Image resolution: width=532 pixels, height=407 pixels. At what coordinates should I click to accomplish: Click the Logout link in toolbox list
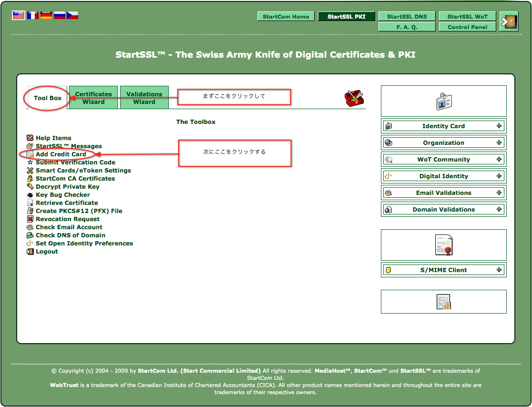[x=47, y=251]
